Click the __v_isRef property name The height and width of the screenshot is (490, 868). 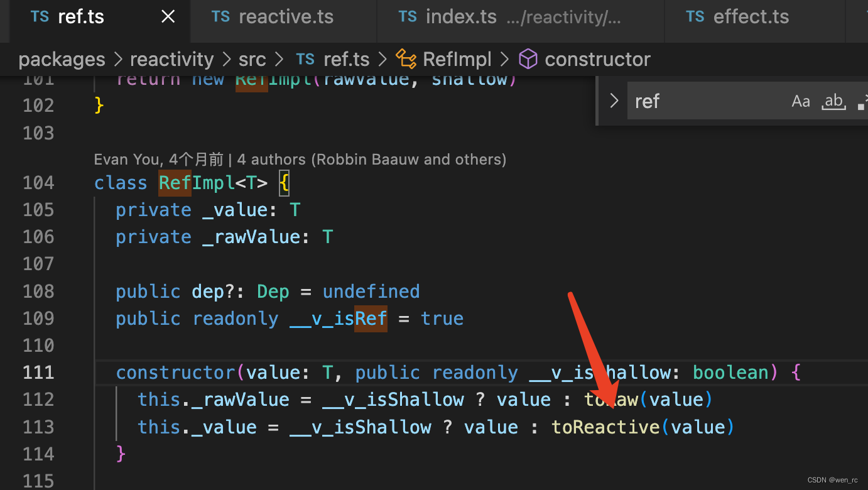(x=339, y=318)
